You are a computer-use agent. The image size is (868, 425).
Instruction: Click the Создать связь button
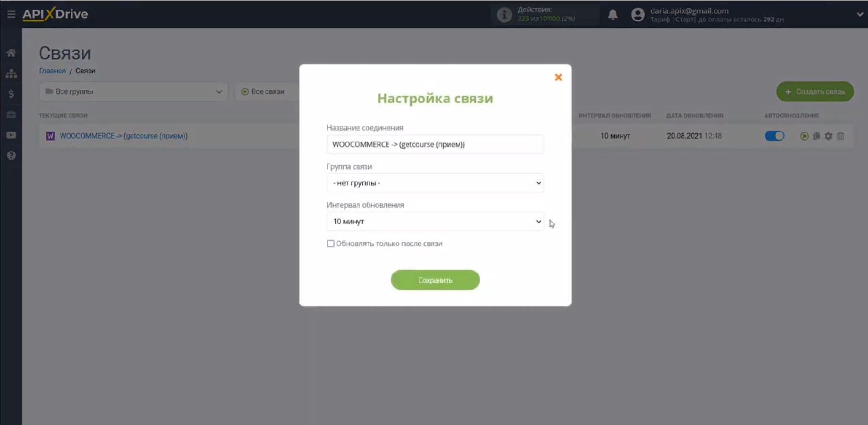[x=815, y=91]
